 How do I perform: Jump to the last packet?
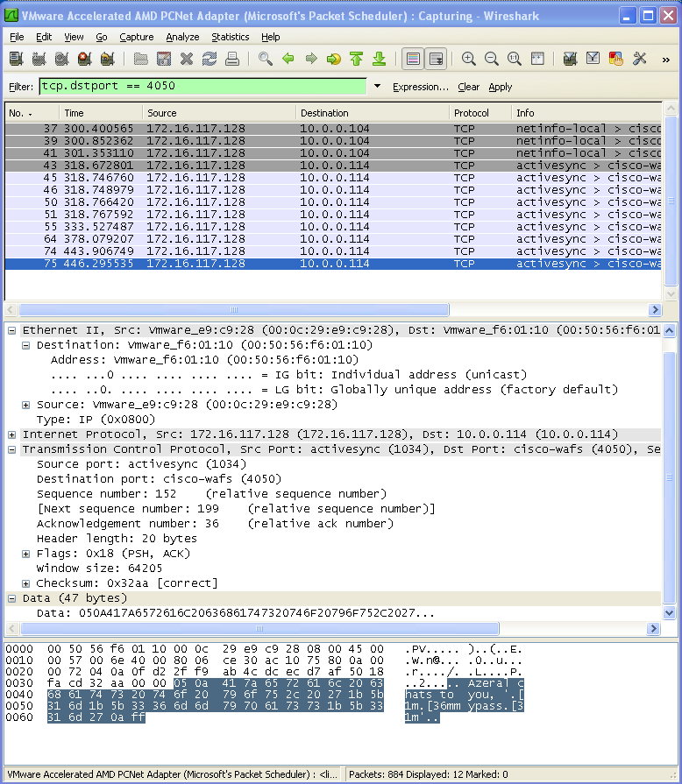(x=379, y=59)
